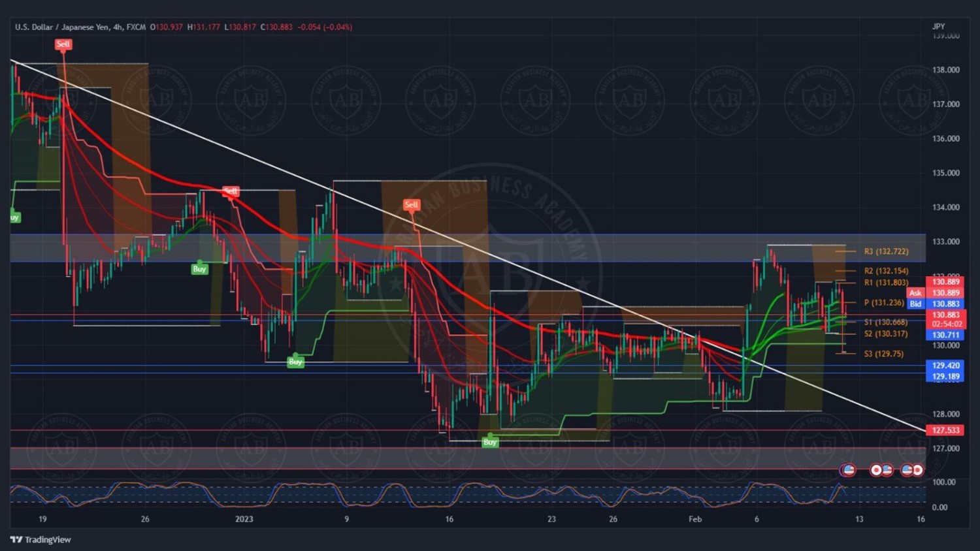Click the blue Bid tag
This screenshot has width=980, height=551.
click(915, 304)
